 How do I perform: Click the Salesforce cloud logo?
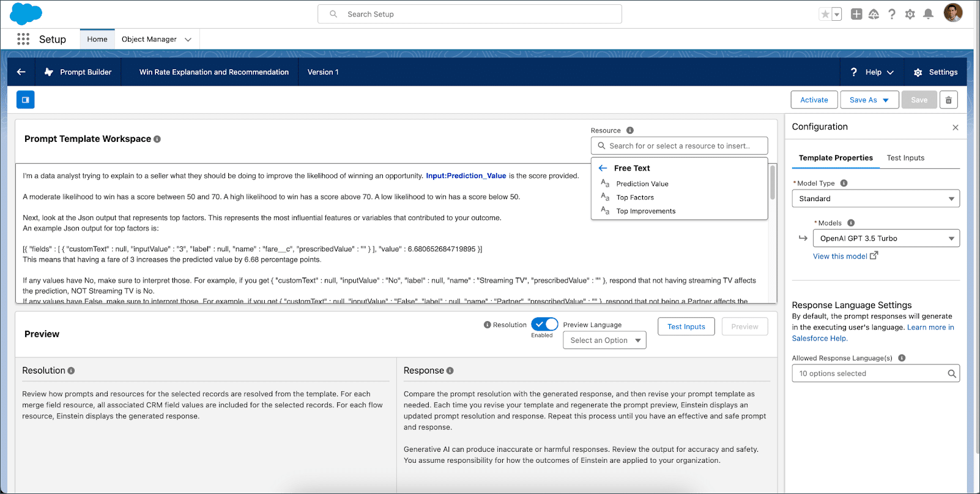[x=26, y=14]
